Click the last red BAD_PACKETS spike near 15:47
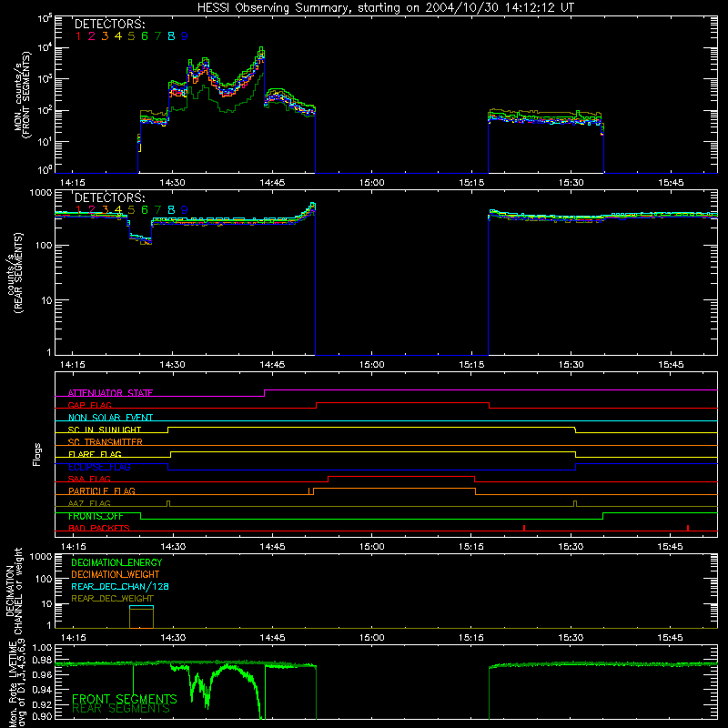Image resolution: width=728 pixels, height=728 pixels. (x=688, y=528)
